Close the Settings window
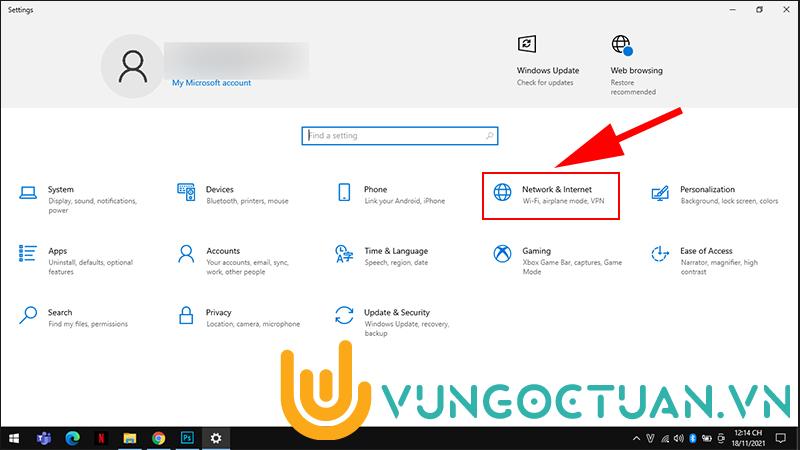The height and width of the screenshot is (450, 800). tap(786, 10)
